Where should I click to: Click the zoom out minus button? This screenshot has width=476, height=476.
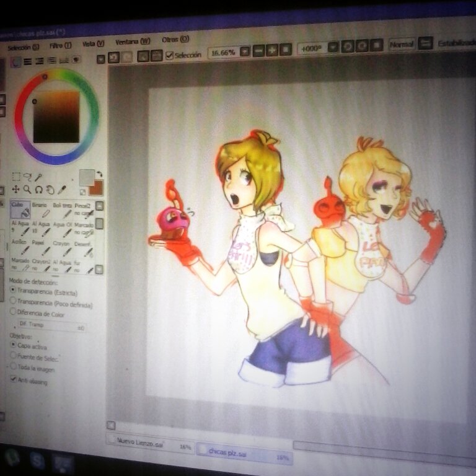pos(258,50)
